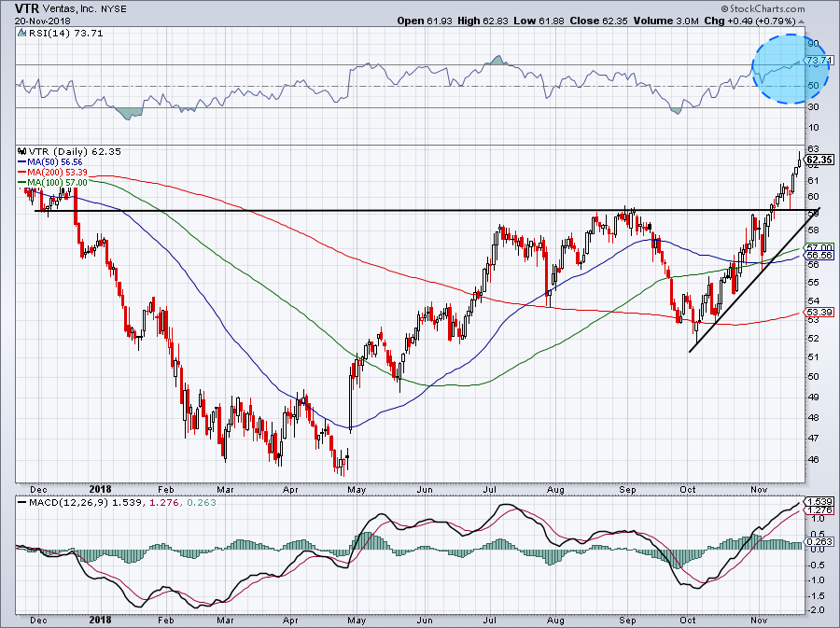Click the 1.276 MACD axis tag

click(x=819, y=510)
